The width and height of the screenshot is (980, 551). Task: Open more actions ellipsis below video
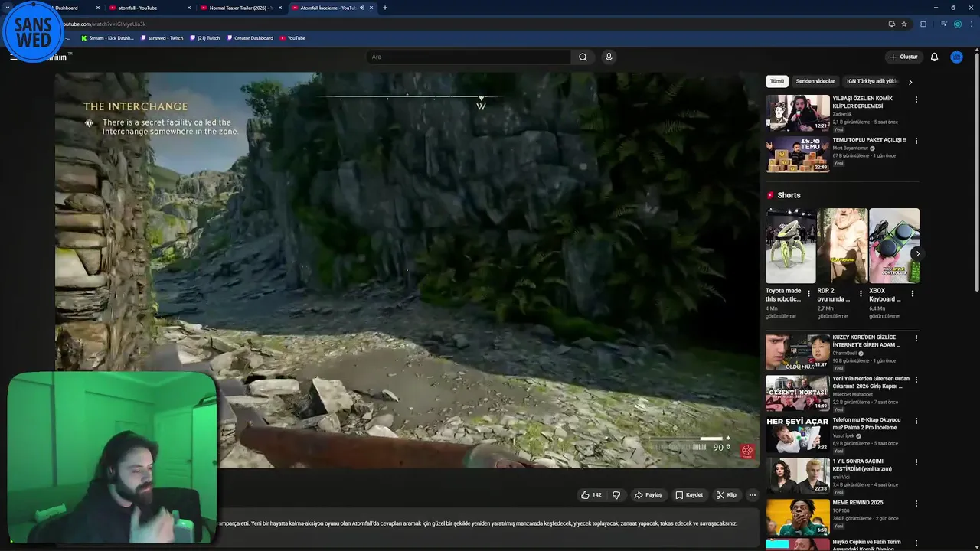tap(753, 495)
